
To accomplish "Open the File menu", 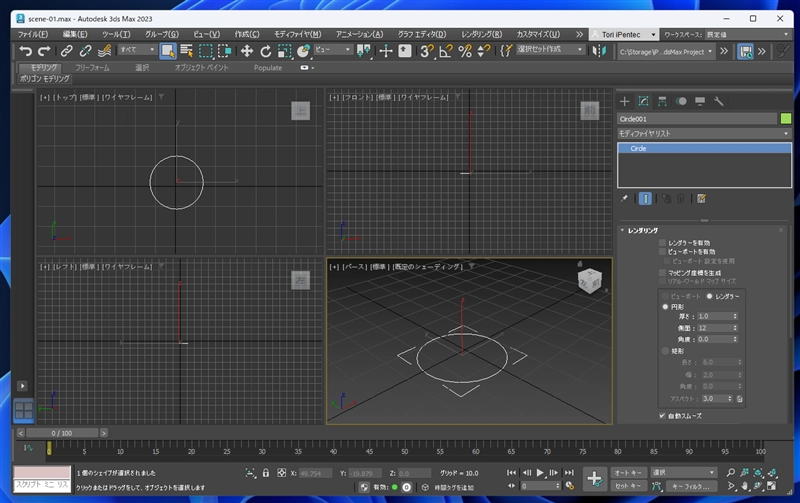I will tap(33, 34).
